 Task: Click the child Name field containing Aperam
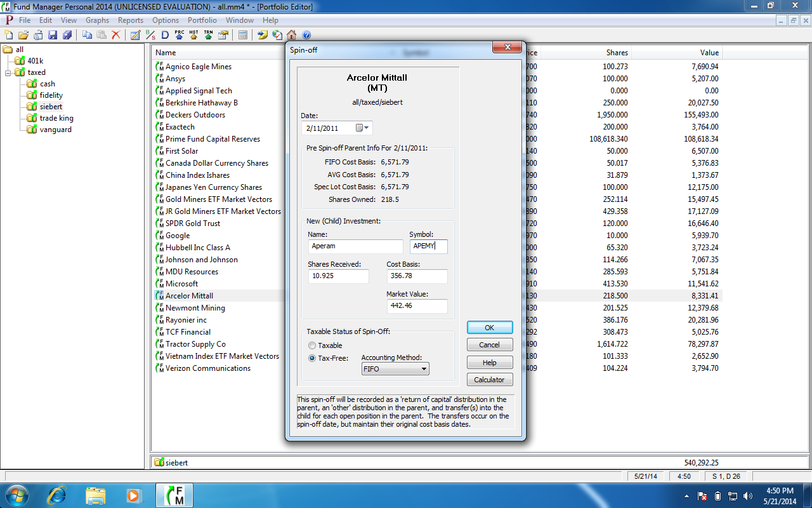click(x=355, y=246)
